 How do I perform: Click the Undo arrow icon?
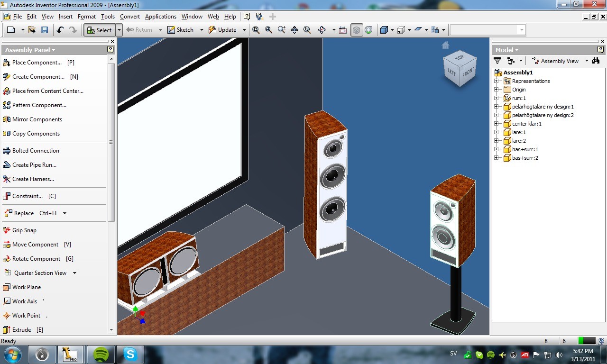click(60, 30)
